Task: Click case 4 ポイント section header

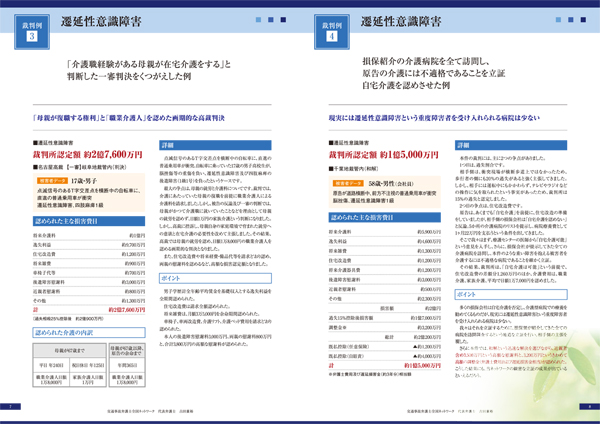Action: pos(511,294)
